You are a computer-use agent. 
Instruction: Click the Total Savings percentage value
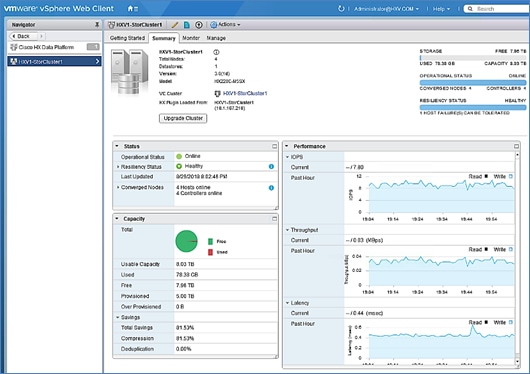coord(185,328)
